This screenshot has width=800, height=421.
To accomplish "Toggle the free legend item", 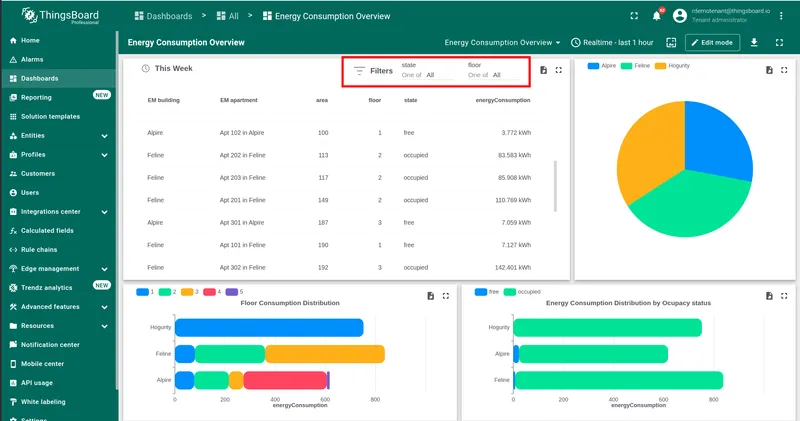I will 487,292.
